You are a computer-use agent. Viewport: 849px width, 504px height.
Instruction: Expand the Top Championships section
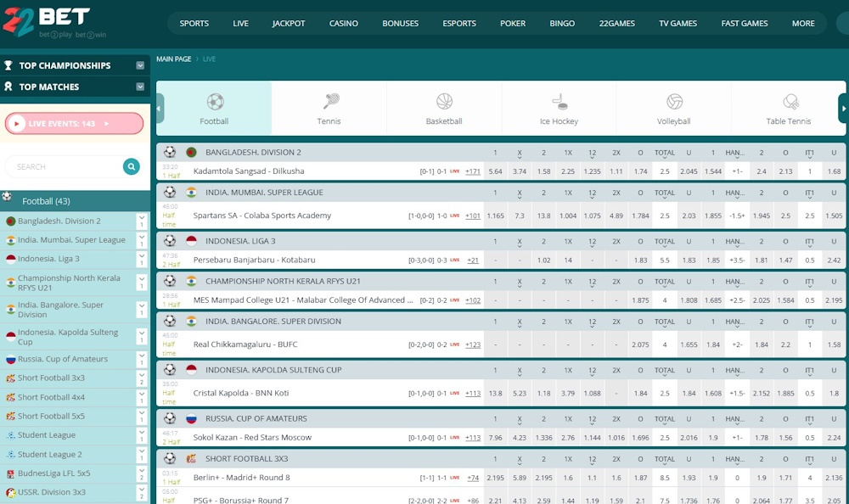pos(140,65)
